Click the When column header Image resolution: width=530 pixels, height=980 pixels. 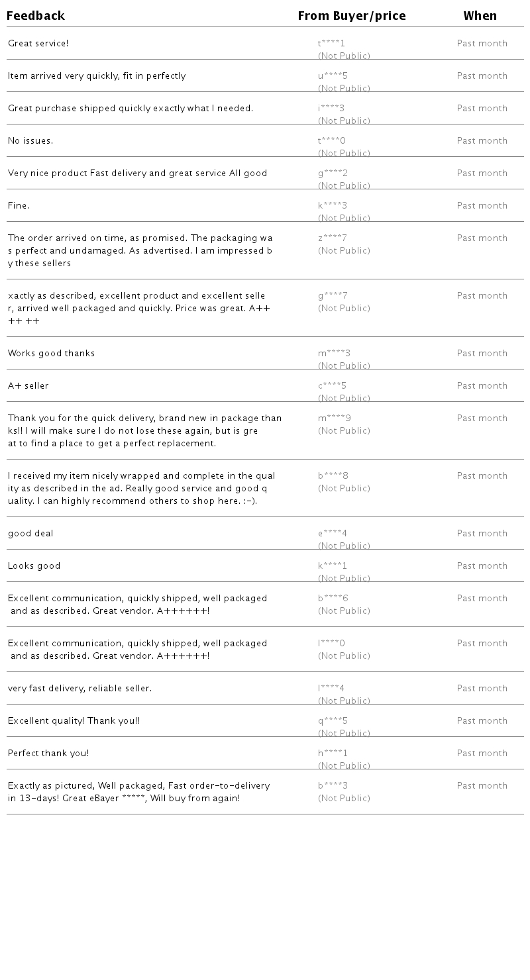pyautogui.click(x=480, y=16)
